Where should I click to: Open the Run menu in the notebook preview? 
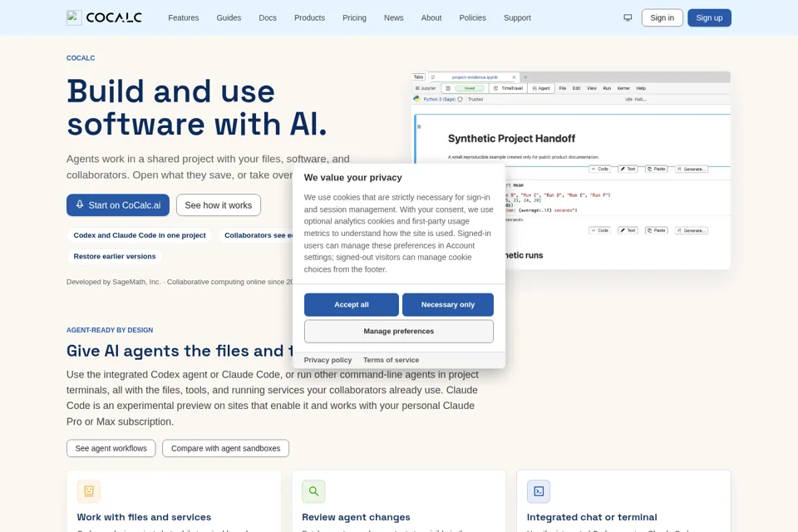(x=607, y=88)
